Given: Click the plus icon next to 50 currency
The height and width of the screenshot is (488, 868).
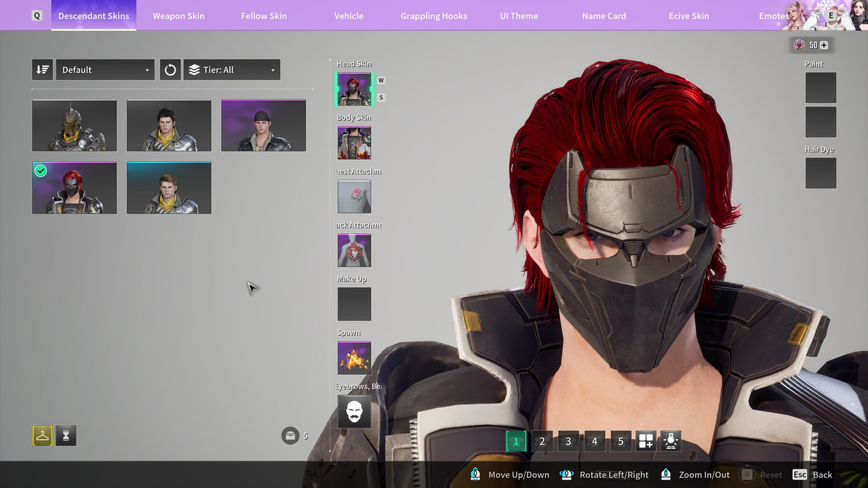Looking at the screenshot, I should (x=824, y=45).
